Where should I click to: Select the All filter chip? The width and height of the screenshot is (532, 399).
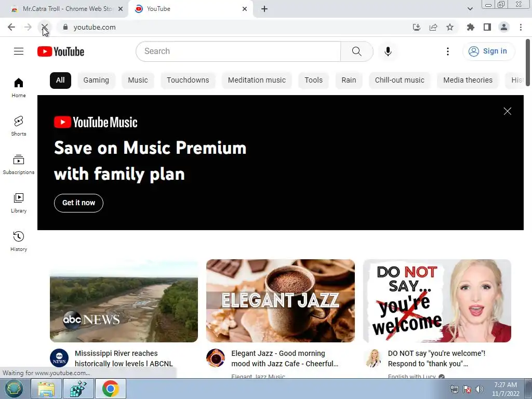click(60, 81)
